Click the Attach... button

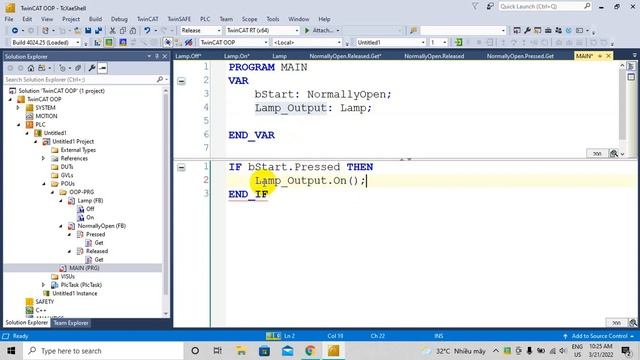pyautogui.click(x=322, y=31)
